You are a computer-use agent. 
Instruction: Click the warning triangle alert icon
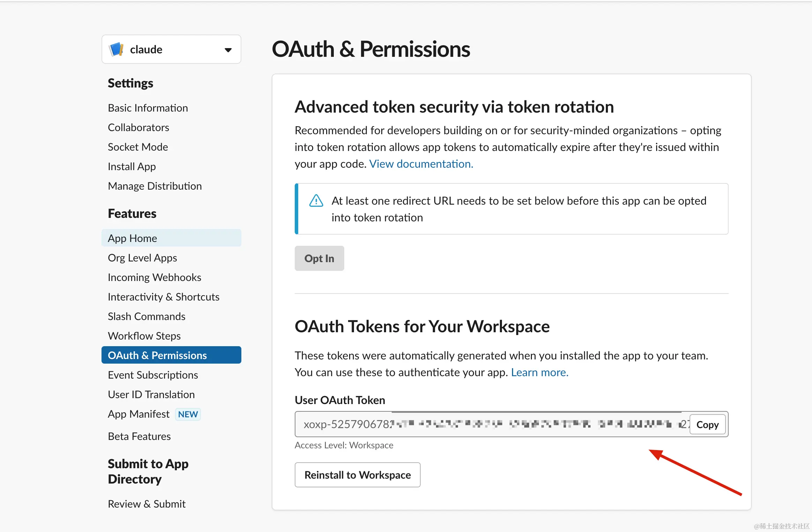tap(316, 201)
